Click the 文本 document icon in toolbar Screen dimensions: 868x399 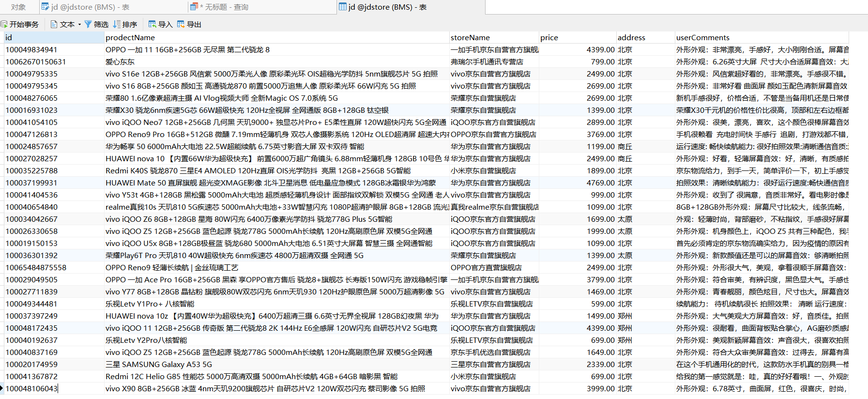(x=54, y=24)
